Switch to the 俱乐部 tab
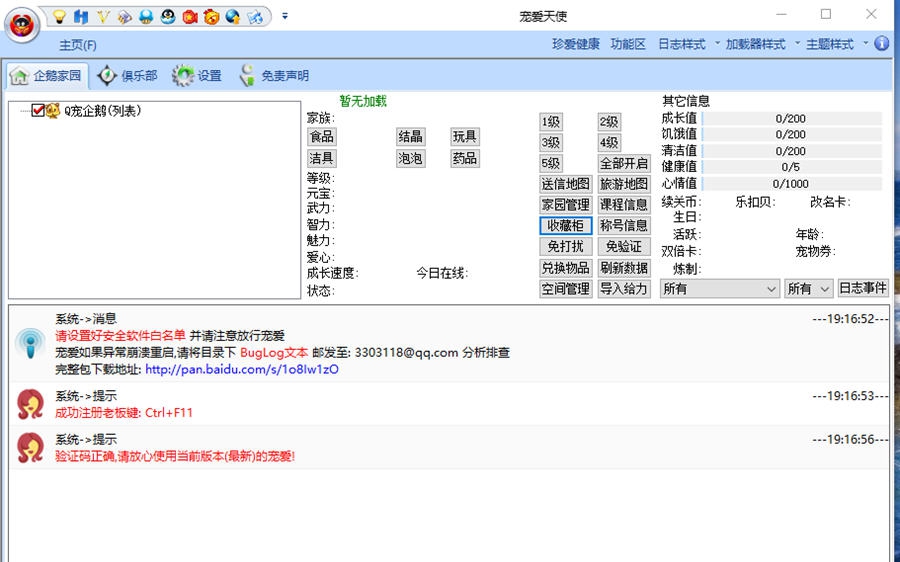 (128, 76)
